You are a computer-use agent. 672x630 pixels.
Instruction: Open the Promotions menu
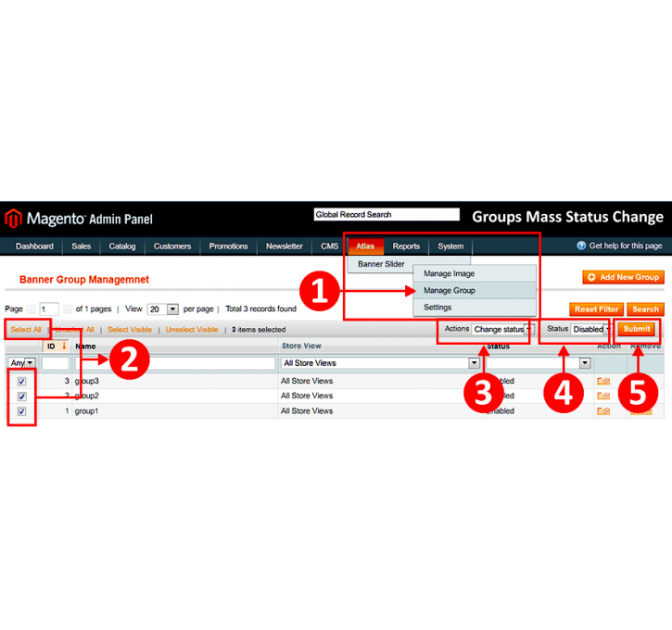228,246
